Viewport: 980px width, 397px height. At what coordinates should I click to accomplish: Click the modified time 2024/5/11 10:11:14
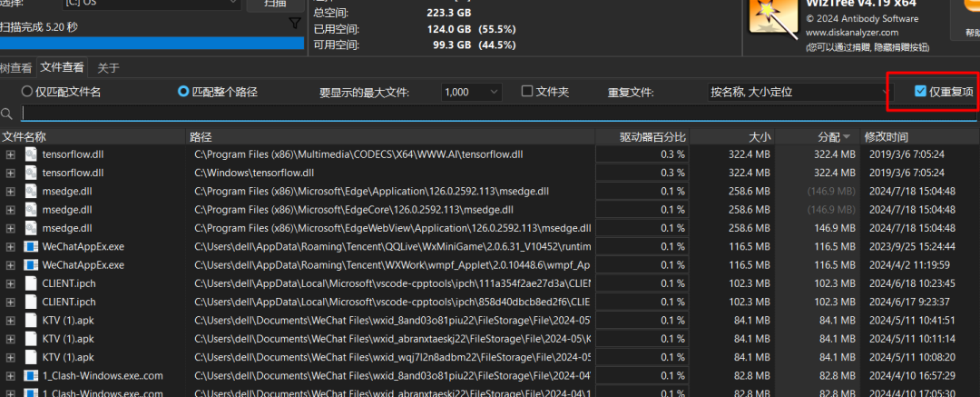(912, 339)
